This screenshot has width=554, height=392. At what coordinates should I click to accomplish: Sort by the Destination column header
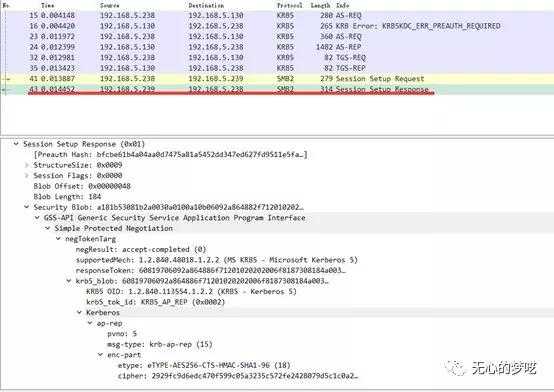click(x=206, y=5)
